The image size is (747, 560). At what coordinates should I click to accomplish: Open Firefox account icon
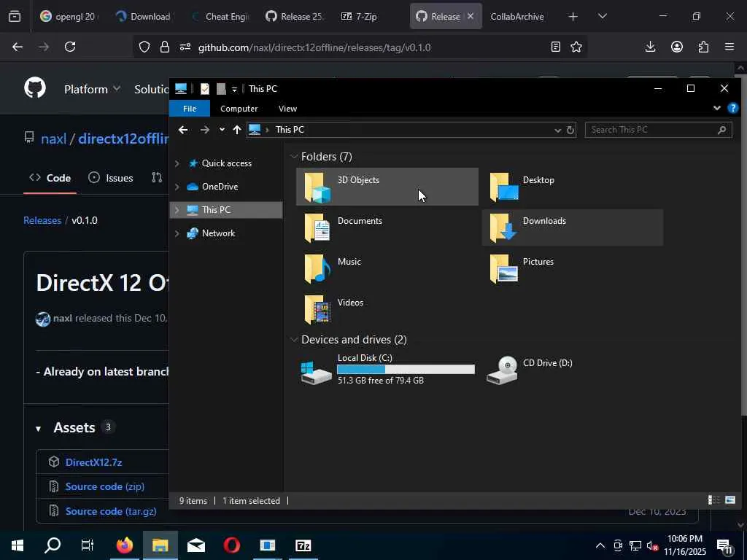(x=677, y=47)
